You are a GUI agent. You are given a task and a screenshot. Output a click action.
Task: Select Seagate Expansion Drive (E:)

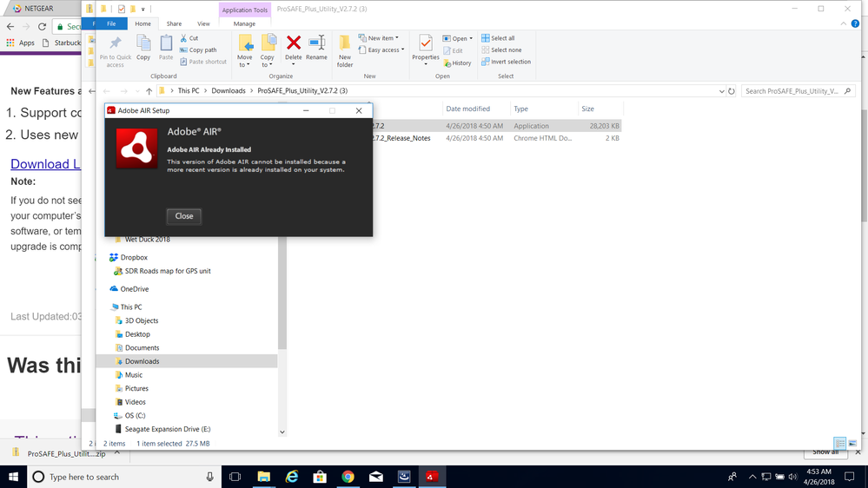(x=167, y=429)
